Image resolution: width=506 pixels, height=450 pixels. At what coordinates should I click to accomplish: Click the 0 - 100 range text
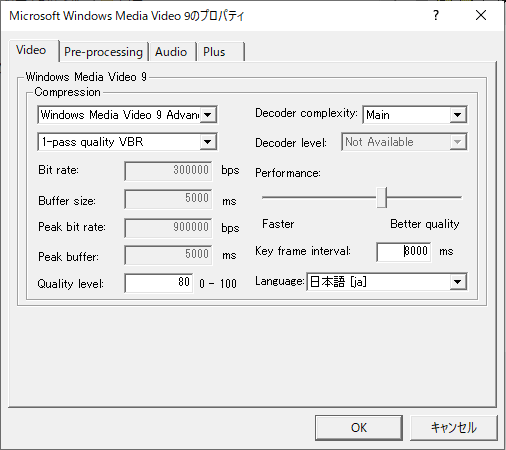click(218, 284)
